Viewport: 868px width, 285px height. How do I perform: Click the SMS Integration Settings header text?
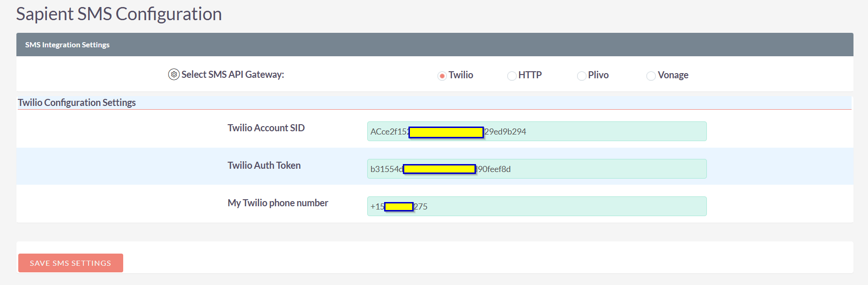tap(67, 45)
